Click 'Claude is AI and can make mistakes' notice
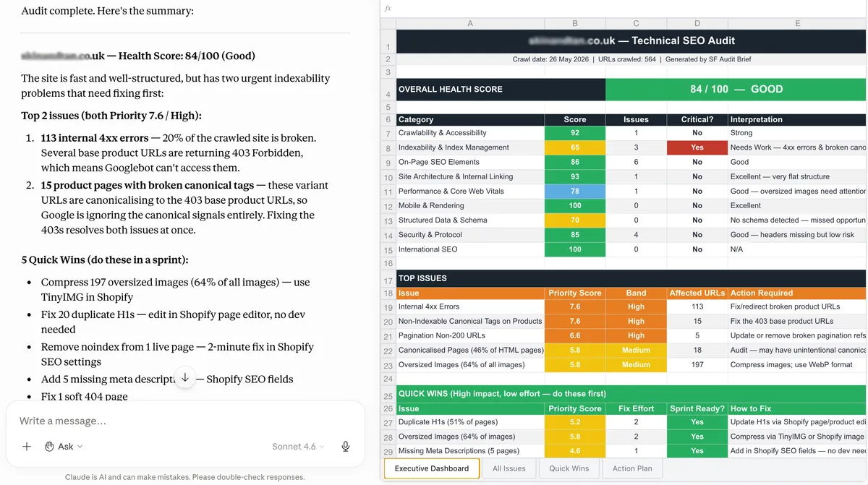 [x=185, y=477]
